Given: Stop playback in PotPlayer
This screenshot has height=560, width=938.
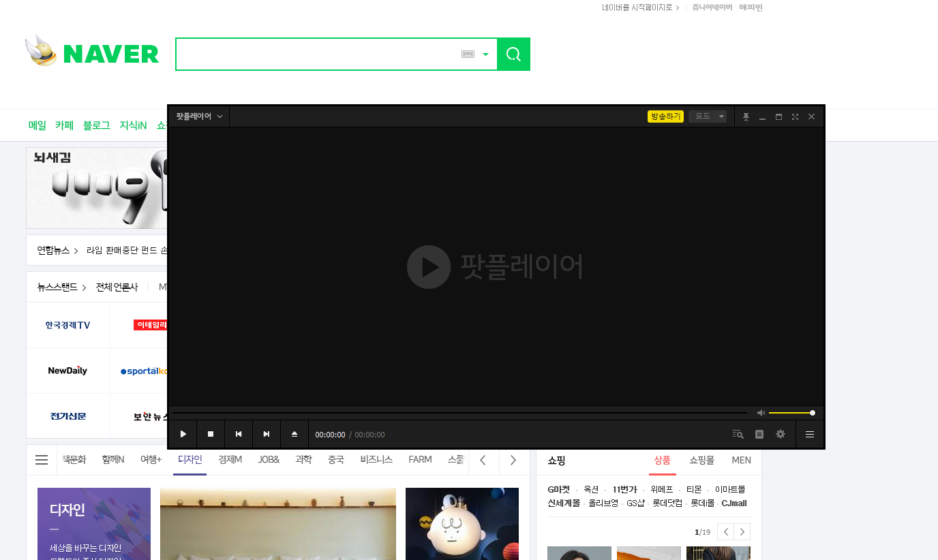Looking at the screenshot, I should (x=211, y=434).
